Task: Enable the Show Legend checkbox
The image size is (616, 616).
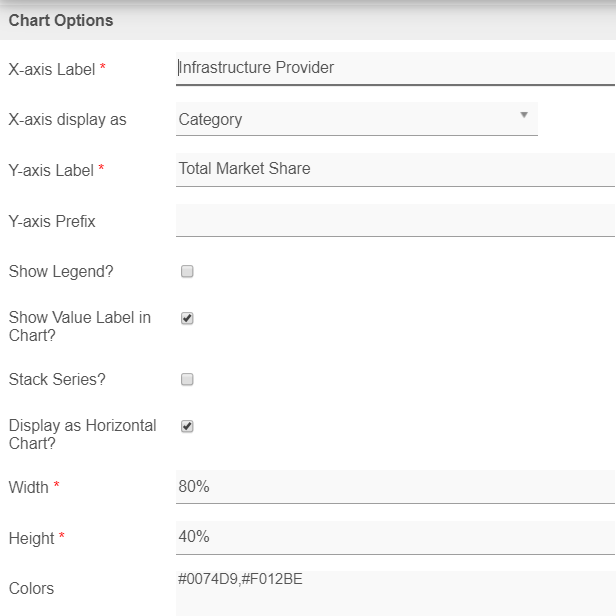Action: 187,271
